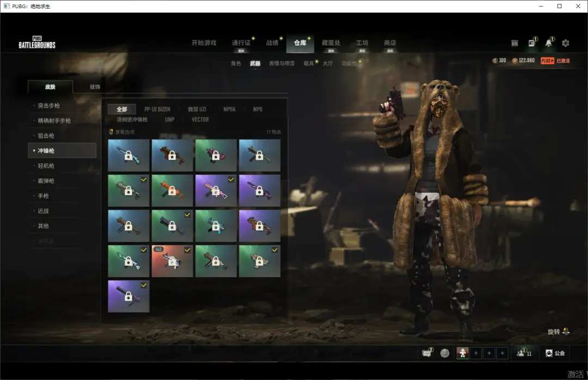Select the tan gun on green background with checkmark

[260, 261]
